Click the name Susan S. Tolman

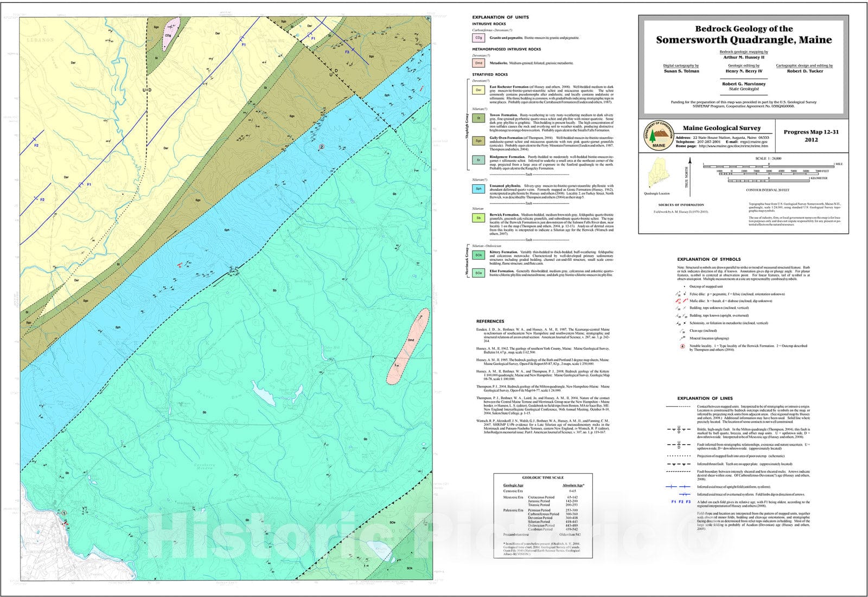pos(681,71)
